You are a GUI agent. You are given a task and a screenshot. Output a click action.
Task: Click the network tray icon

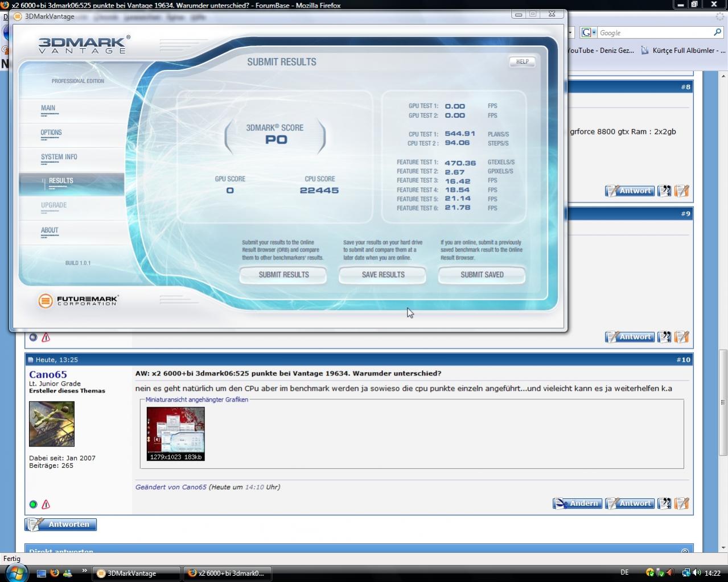[686, 573]
